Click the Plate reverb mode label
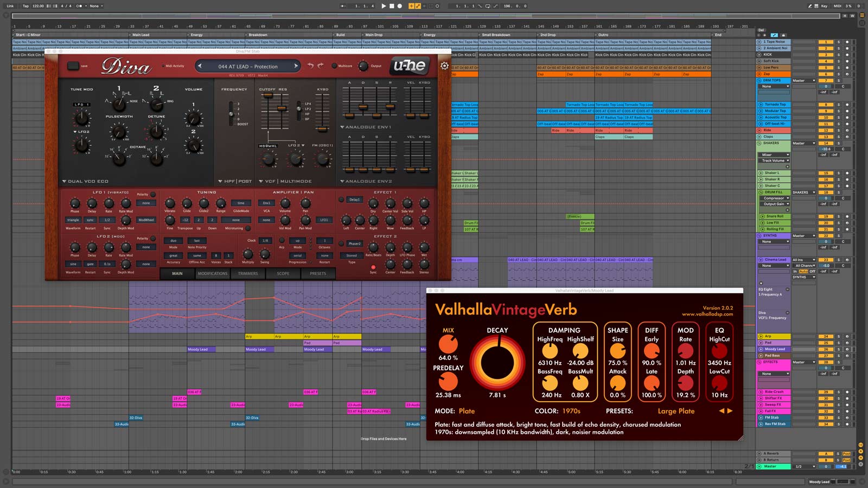The image size is (868, 488). [x=467, y=411]
